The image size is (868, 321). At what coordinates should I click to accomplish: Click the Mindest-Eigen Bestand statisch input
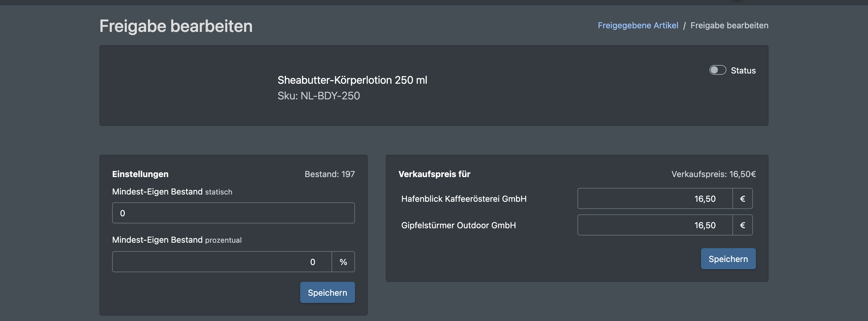tap(233, 213)
